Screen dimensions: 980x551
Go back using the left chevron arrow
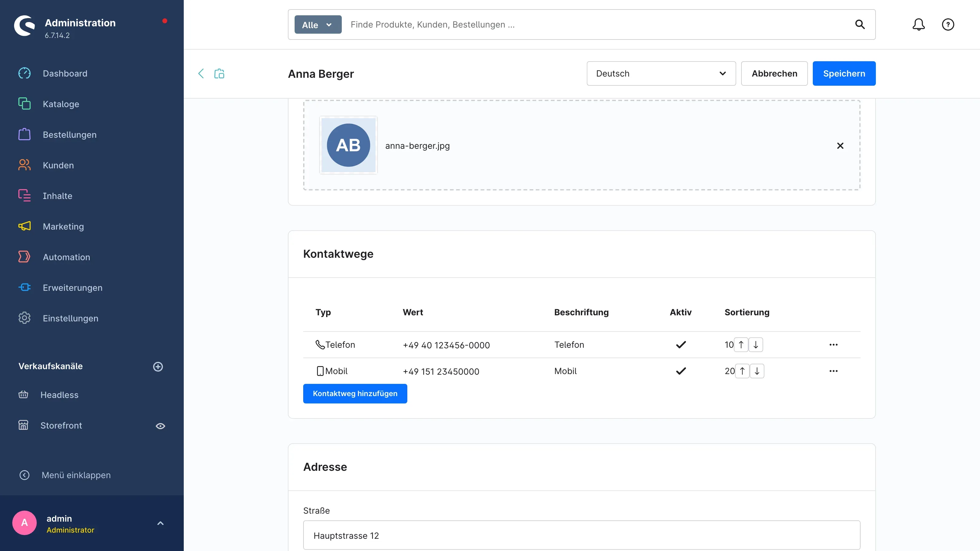tap(201, 73)
